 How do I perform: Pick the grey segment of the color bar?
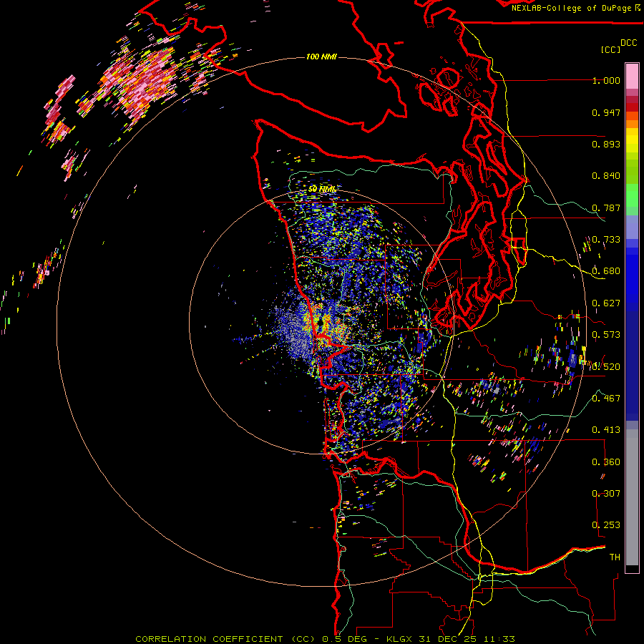pyautogui.click(x=632, y=497)
